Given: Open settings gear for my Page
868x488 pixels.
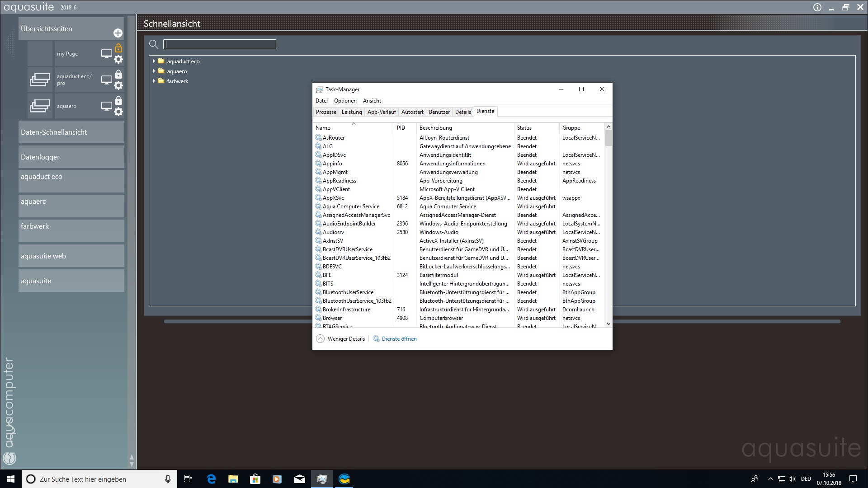Looking at the screenshot, I should [118, 59].
